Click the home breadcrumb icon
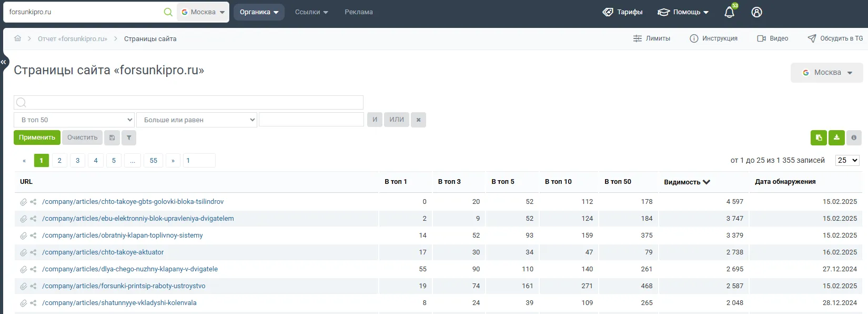The width and height of the screenshot is (868, 314). (x=18, y=38)
